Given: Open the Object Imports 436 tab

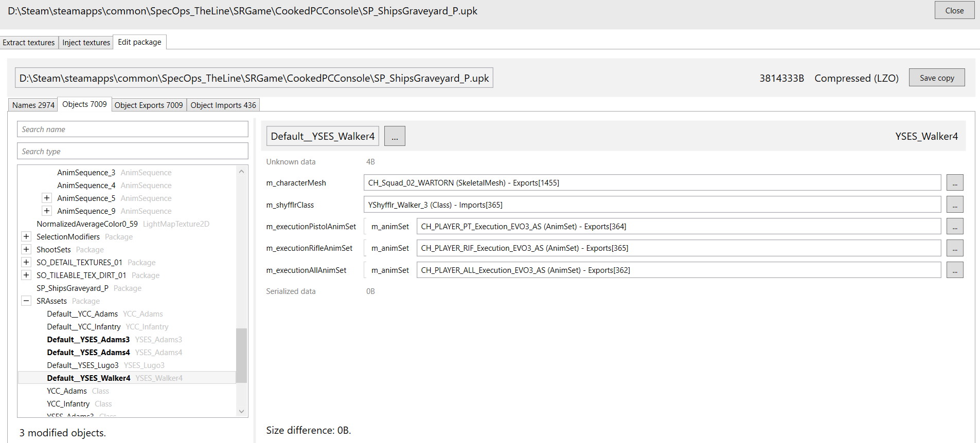Looking at the screenshot, I should coord(223,105).
